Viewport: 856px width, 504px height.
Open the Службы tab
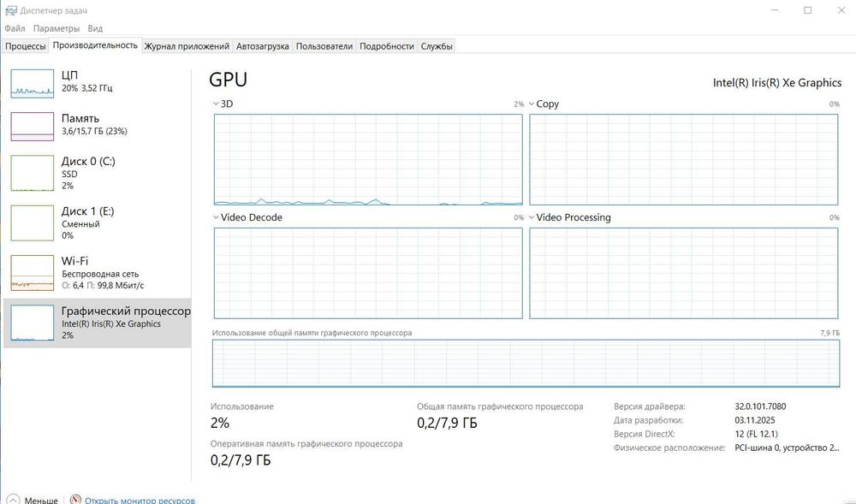point(437,46)
